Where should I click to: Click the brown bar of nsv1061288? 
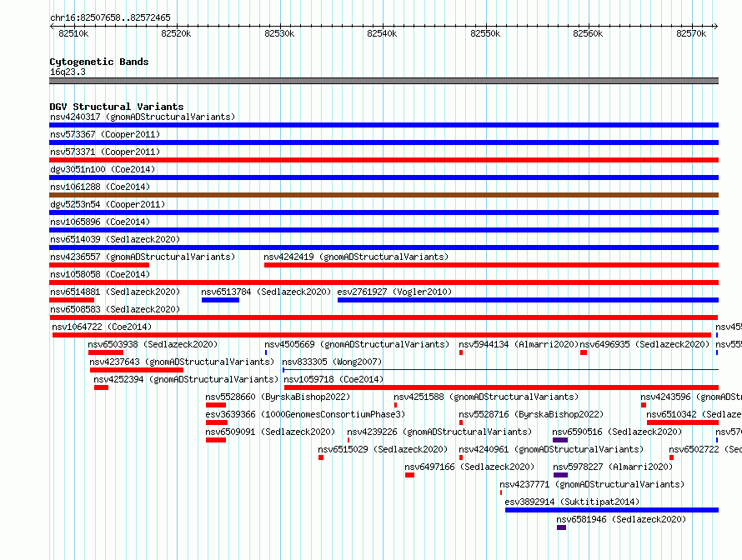tap(384, 195)
